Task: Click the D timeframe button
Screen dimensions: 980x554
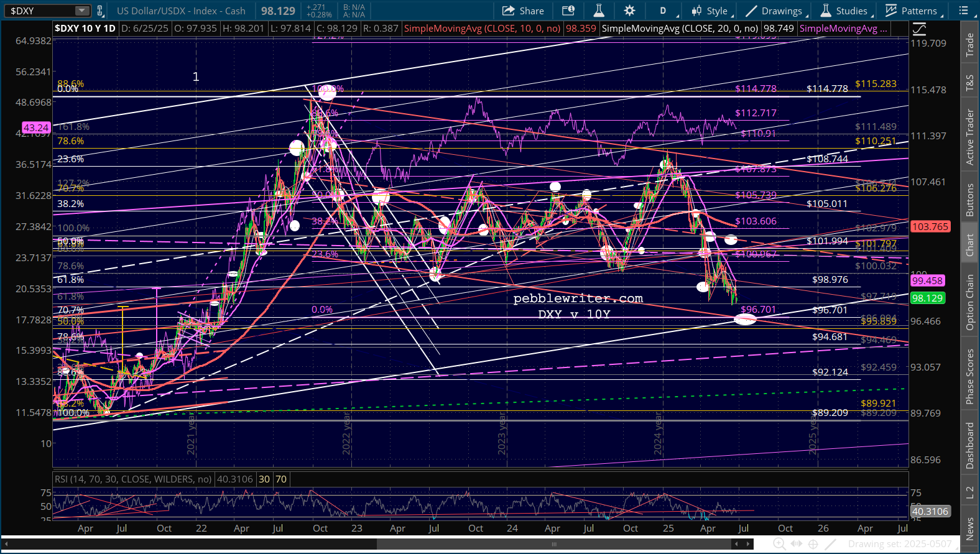Action: coord(663,11)
